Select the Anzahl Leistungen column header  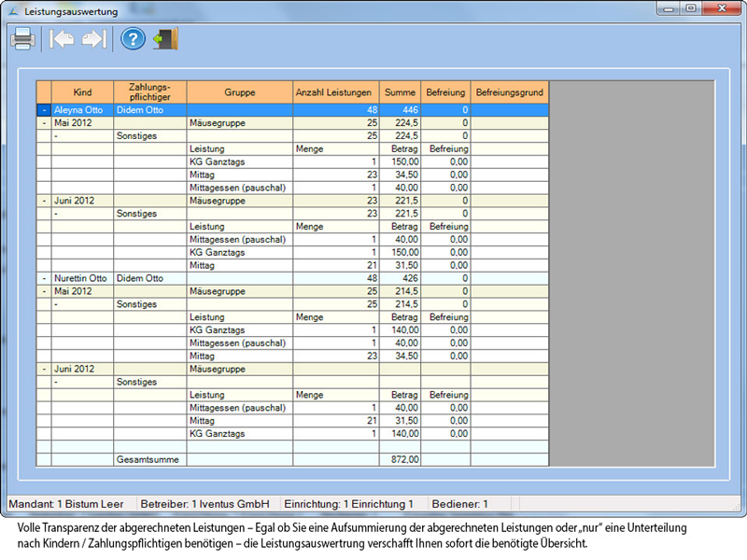point(336,92)
